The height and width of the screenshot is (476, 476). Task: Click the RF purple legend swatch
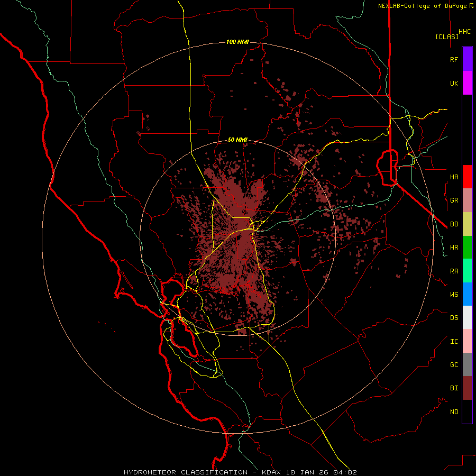tap(467, 59)
